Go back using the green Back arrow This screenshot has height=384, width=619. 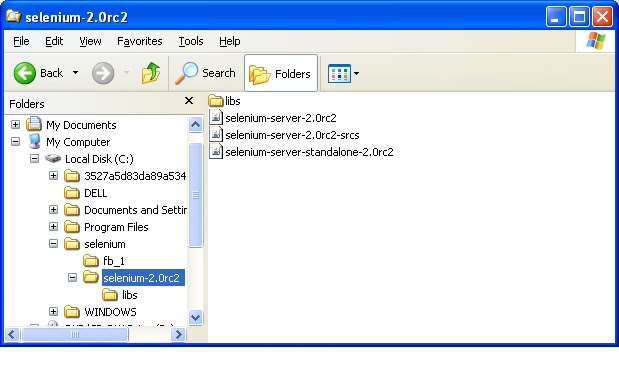click(24, 73)
